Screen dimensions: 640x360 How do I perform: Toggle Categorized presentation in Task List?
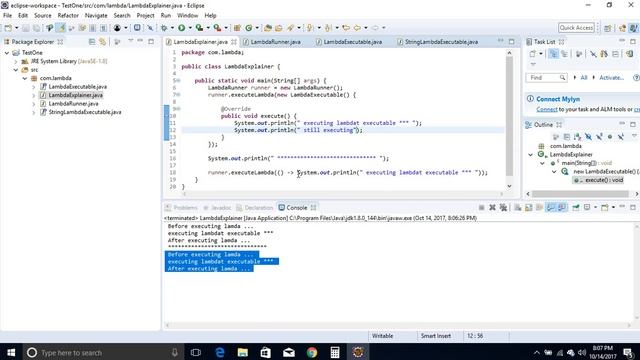tap(553, 54)
